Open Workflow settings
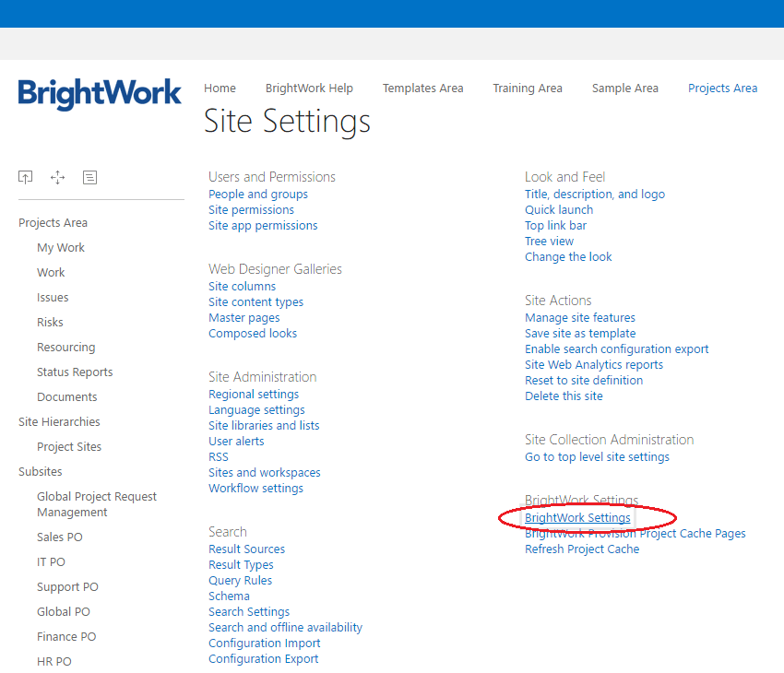Screen dimensions: 784x673 click(256, 488)
